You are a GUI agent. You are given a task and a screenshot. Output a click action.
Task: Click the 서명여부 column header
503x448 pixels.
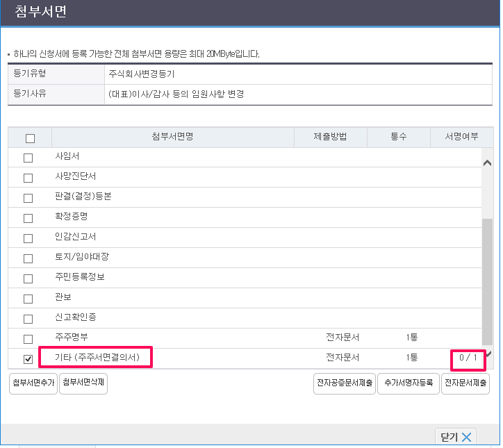pyautogui.click(x=461, y=137)
